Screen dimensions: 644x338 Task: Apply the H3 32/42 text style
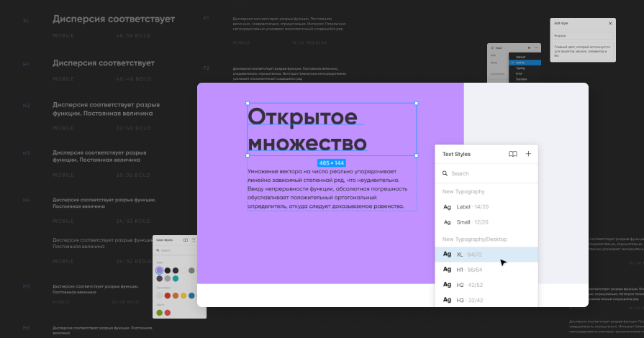click(486, 300)
